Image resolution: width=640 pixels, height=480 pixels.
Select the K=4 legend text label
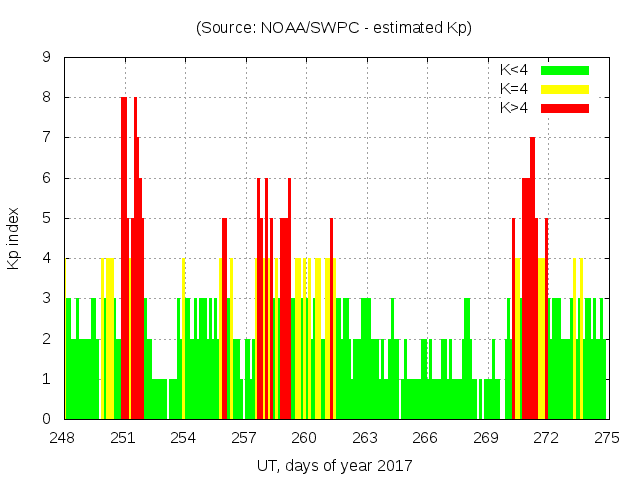tap(514, 89)
